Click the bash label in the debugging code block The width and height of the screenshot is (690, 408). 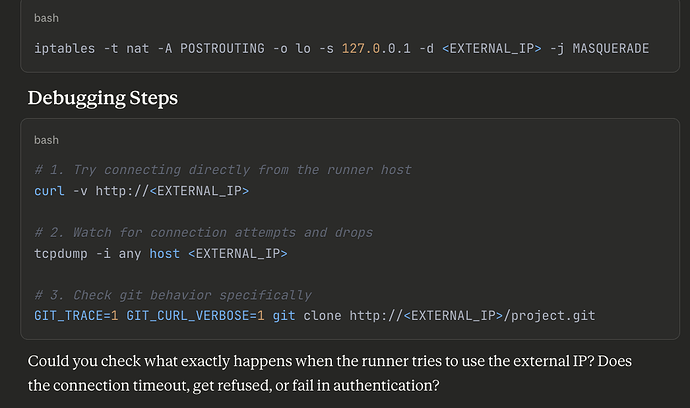point(45,140)
